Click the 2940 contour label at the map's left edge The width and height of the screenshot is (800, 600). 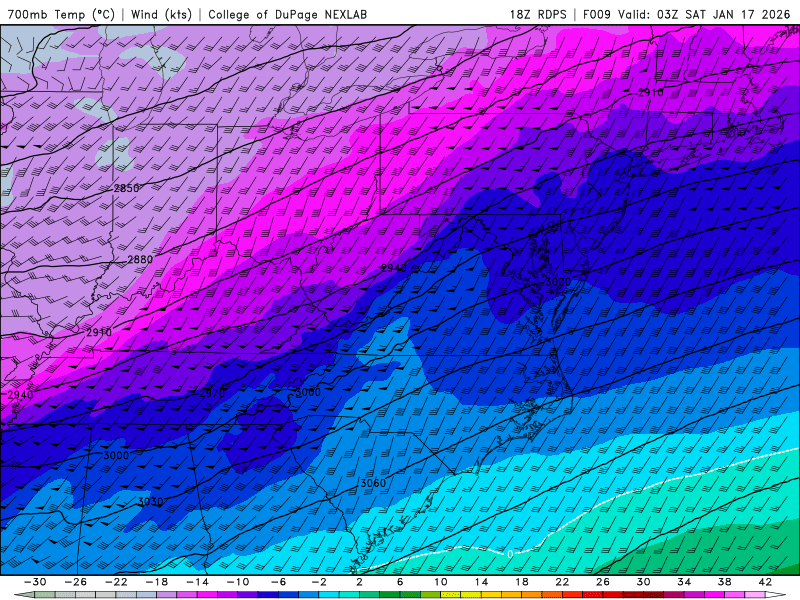pos(20,395)
